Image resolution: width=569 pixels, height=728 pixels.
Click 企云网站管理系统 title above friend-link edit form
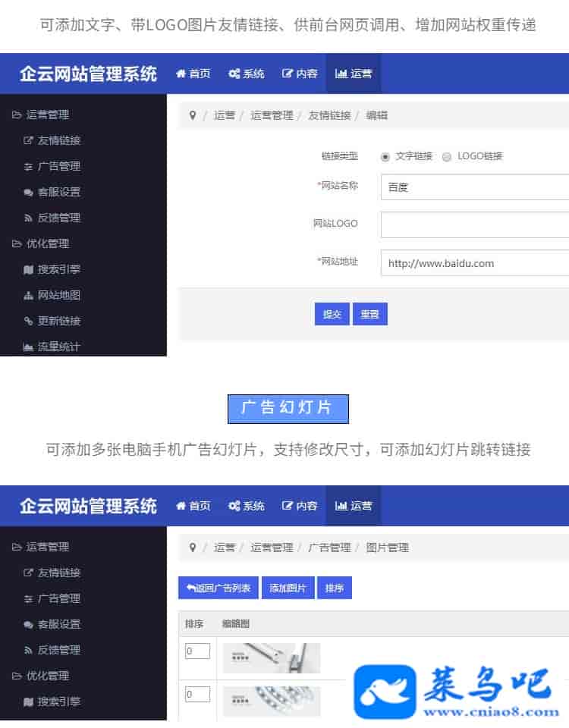88,74
